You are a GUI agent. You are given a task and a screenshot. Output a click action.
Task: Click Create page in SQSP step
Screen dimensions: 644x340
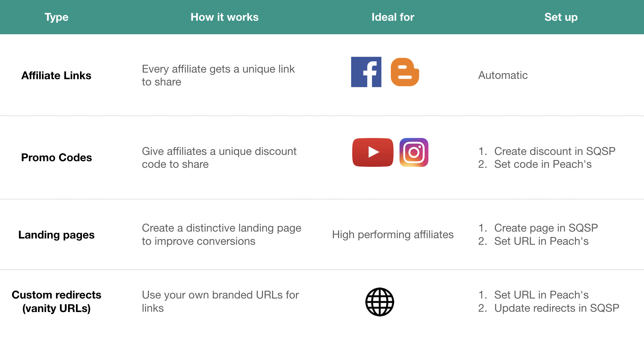(546, 228)
